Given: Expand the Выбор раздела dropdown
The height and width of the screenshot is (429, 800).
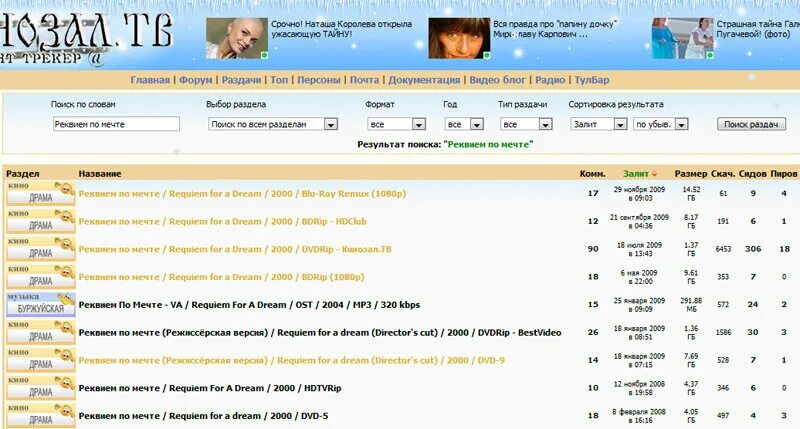Looking at the screenshot, I should point(273,124).
